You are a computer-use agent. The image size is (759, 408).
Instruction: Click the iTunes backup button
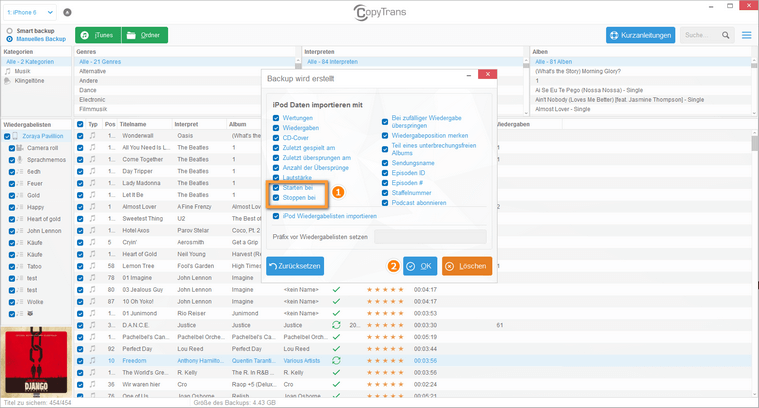click(x=98, y=35)
